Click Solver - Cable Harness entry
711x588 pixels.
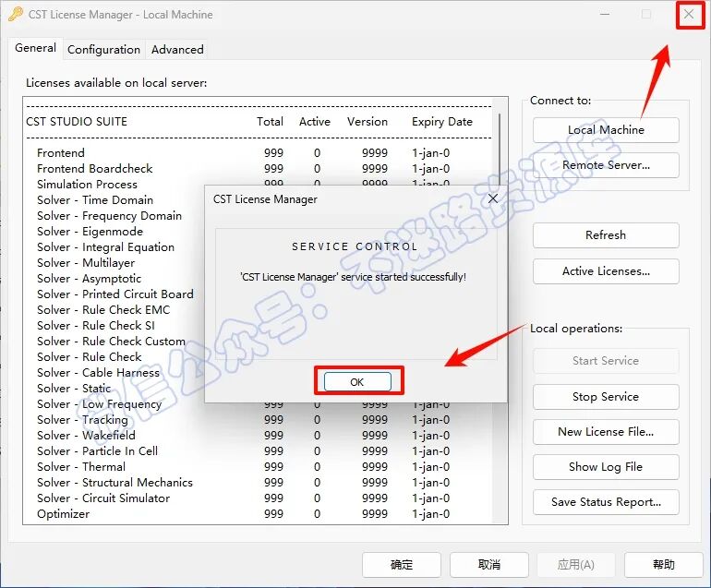click(99, 373)
